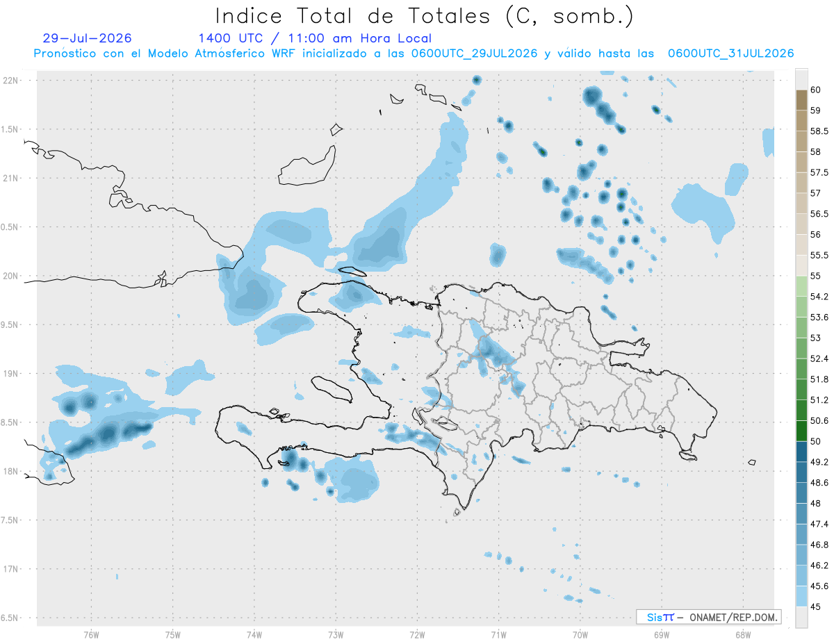Click the "51.2" value on color legend

[x=819, y=400]
